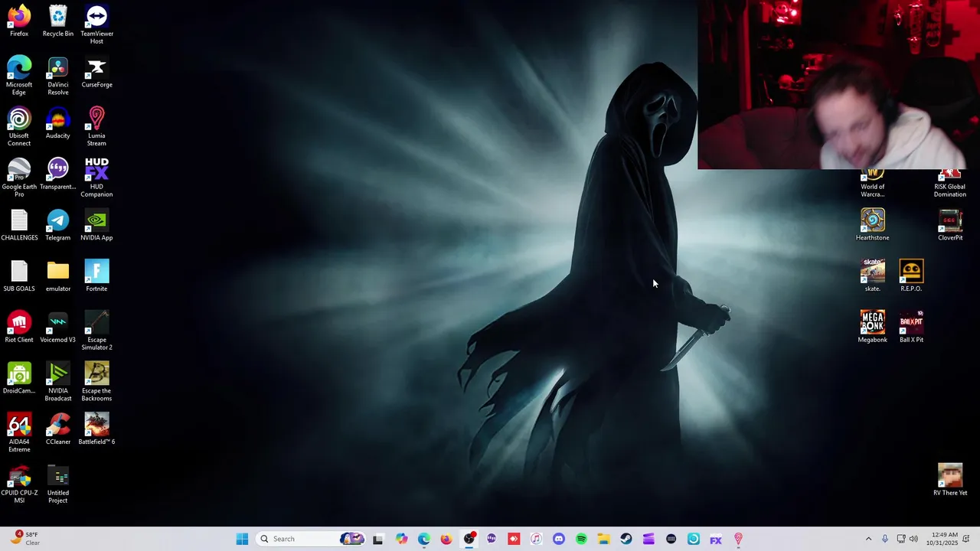Select the Lumia Stream desktop icon
The width and height of the screenshot is (980, 551).
coord(96,127)
